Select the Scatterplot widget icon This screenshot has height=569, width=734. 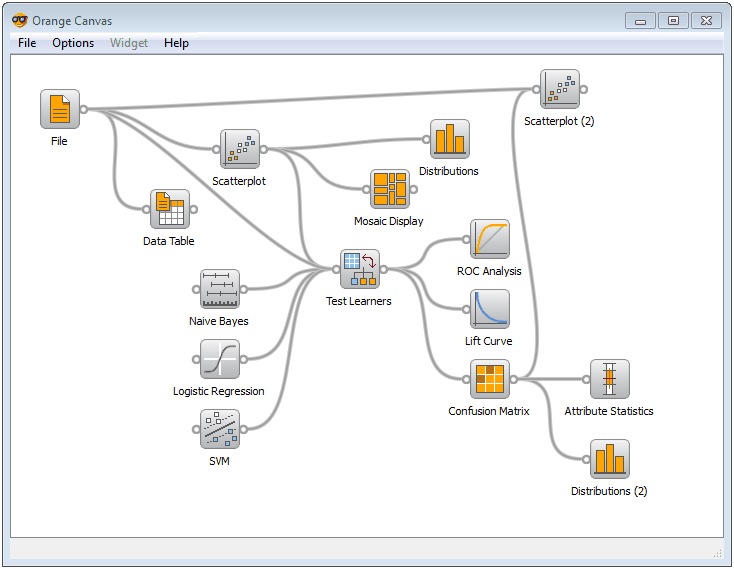click(239, 149)
